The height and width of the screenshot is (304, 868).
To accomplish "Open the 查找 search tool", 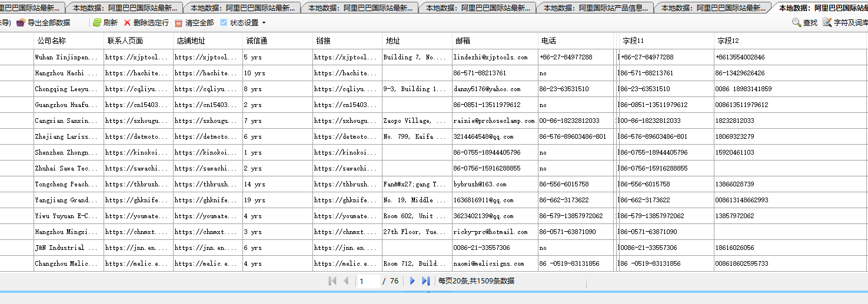I will pos(804,22).
